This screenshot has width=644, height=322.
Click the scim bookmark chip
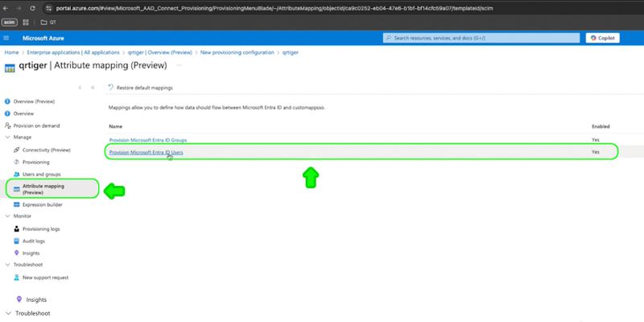pos(10,23)
